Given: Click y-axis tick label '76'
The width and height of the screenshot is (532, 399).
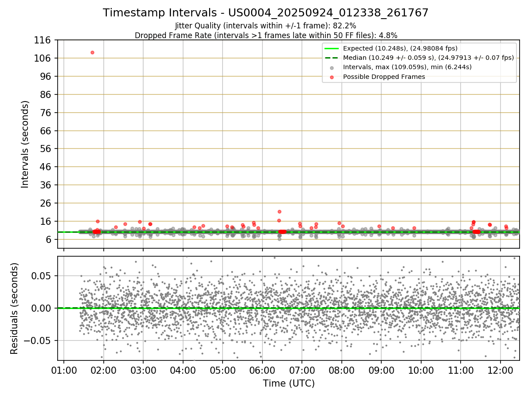Looking at the screenshot, I should click(46, 113).
